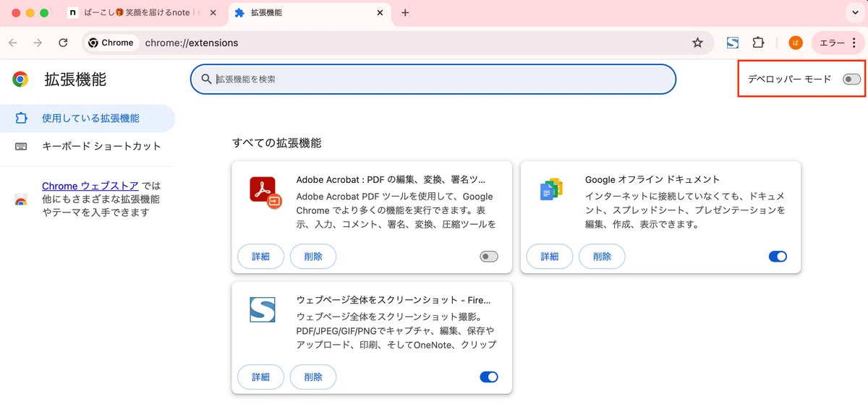Open a new tab with plus button
Screen dimensions: 868x412
[x=405, y=13]
